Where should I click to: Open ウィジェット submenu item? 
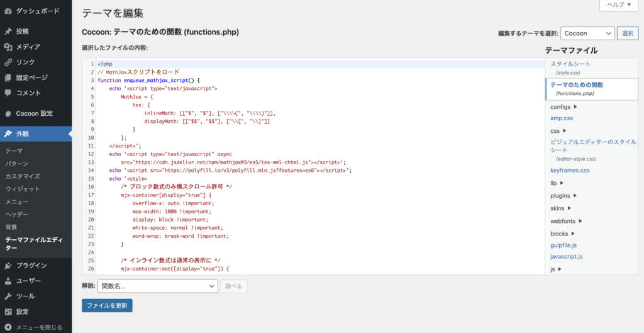point(23,189)
